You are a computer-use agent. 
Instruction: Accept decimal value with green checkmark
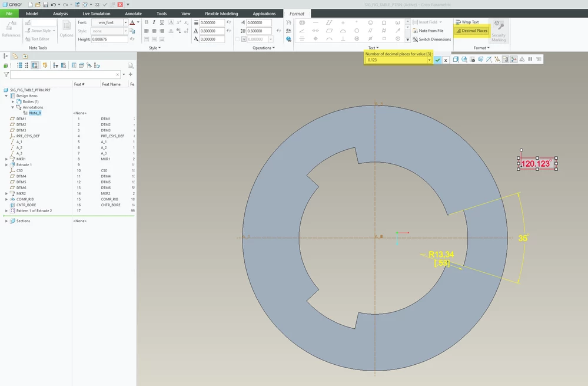point(438,60)
